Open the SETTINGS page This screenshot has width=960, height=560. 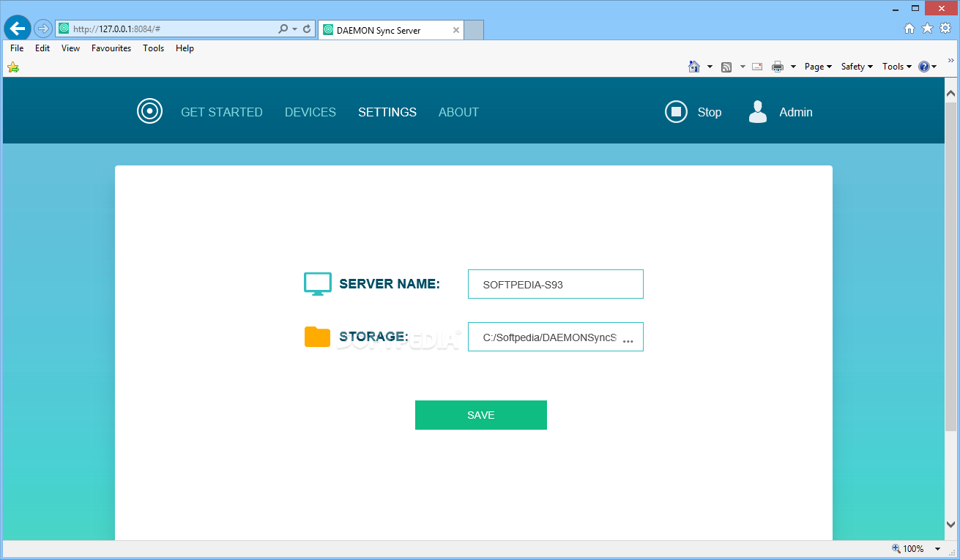coord(387,112)
